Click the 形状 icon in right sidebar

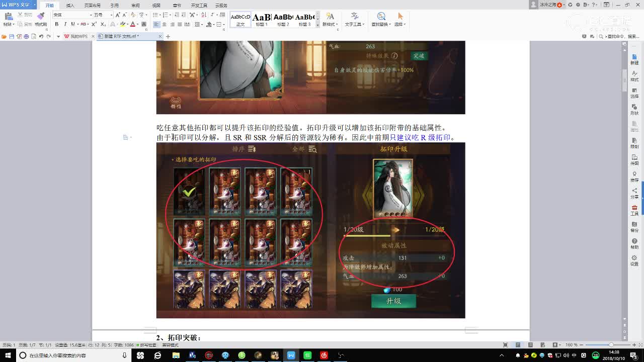tap(634, 110)
